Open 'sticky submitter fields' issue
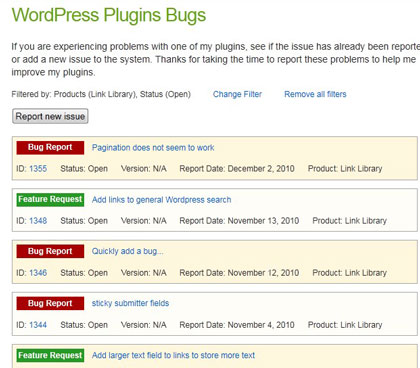This screenshot has width=420, height=368. [130, 303]
